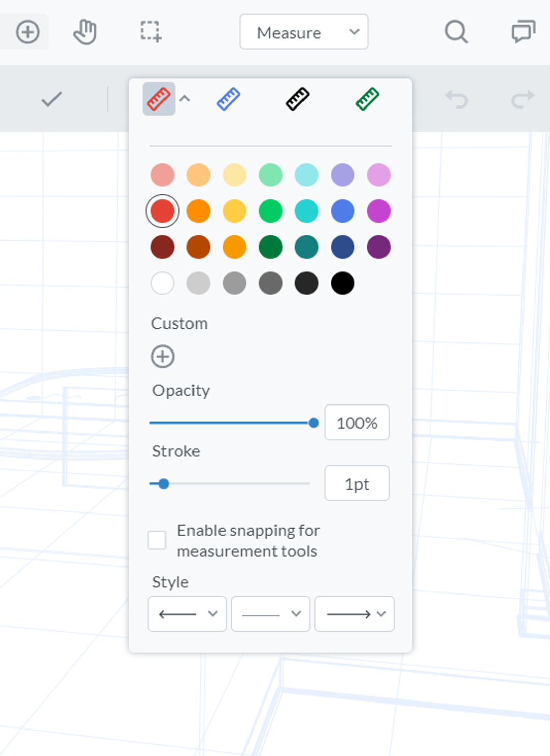Open the search function

pyautogui.click(x=455, y=32)
